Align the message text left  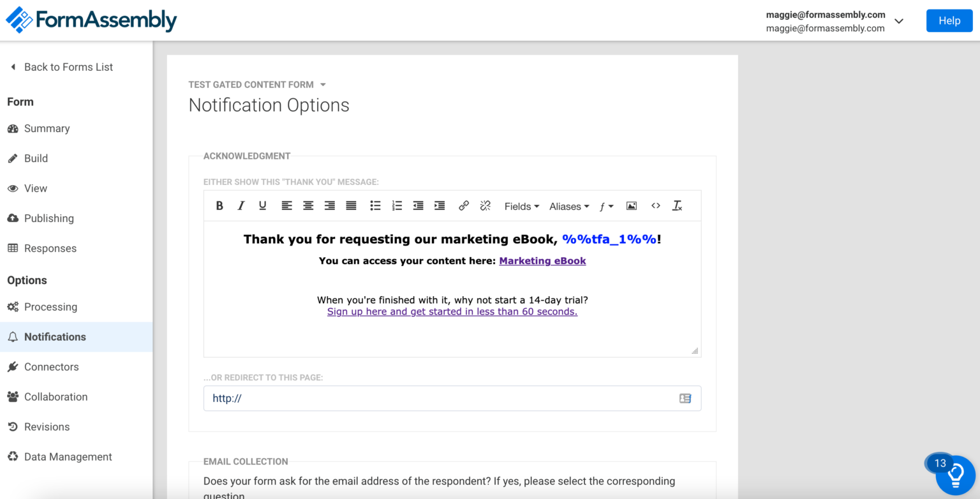point(286,206)
